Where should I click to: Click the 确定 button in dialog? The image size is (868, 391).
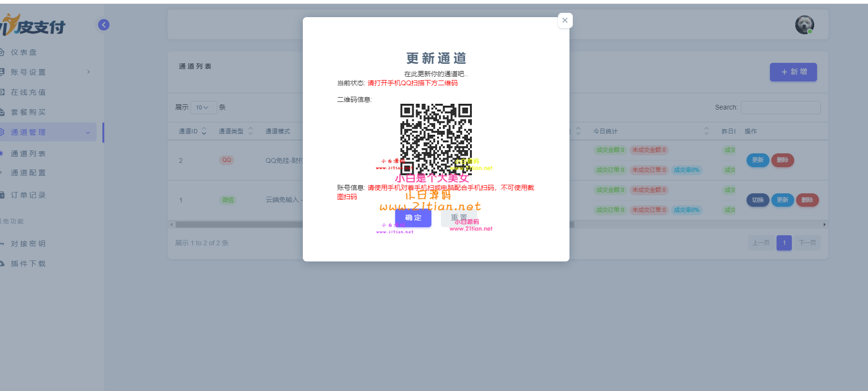[x=413, y=218]
